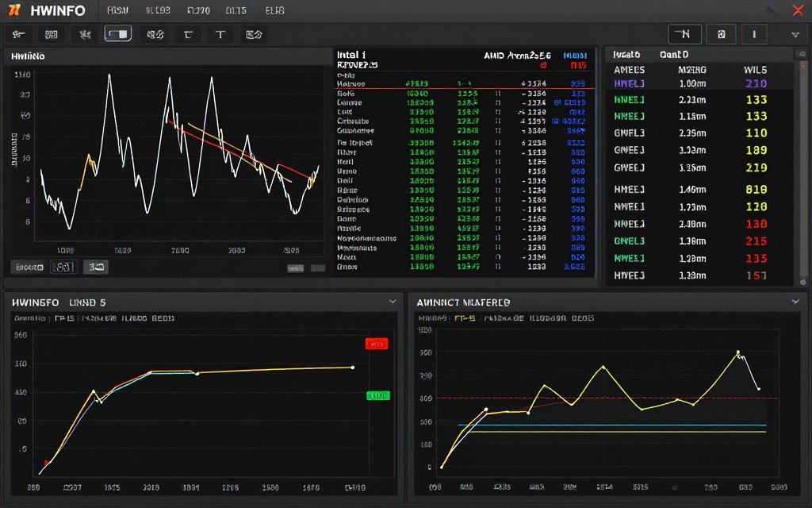Click the green legend badge in the bottom-left chart

[378, 395]
